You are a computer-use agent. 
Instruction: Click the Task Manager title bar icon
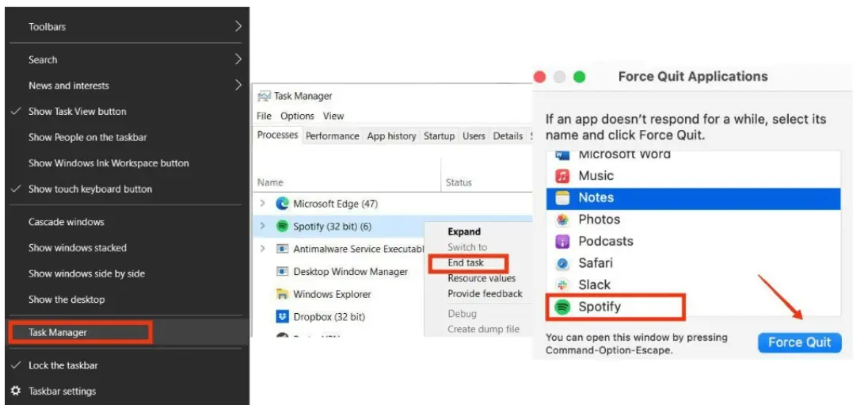click(264, 96)
